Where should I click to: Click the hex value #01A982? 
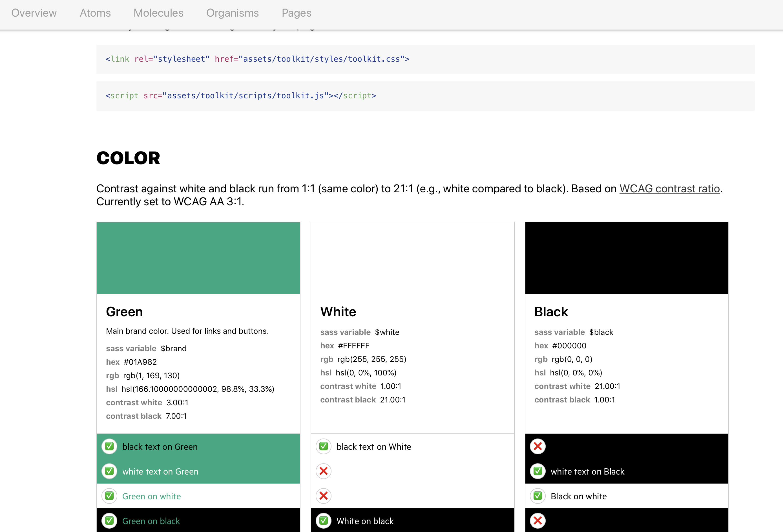(x=140, y=362)
